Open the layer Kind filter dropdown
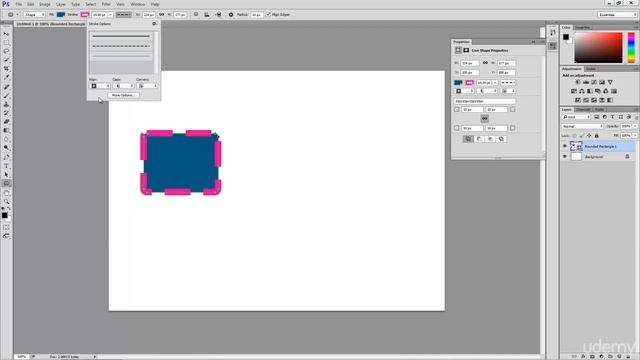This screenshot has height=360, width=640. point(576,117)
